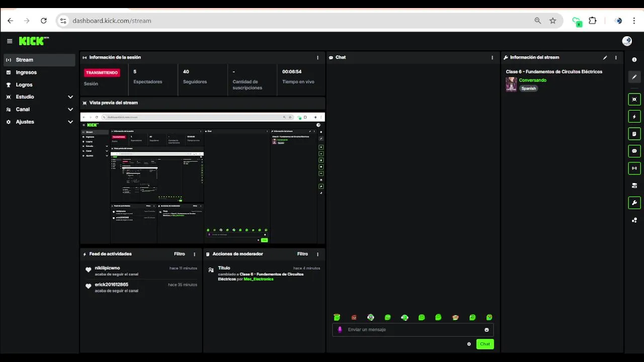Click the Enviar un mensaje input field
The width and height of the screenshot is (644, 362).
coord(413,330)
